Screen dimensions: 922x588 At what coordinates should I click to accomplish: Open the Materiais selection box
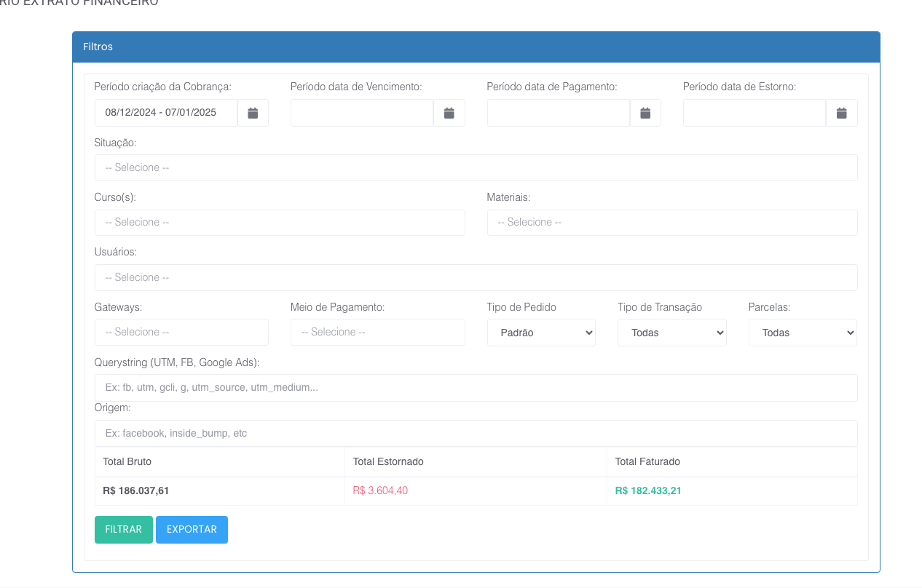pyautogui.click(x=671, y=223)
